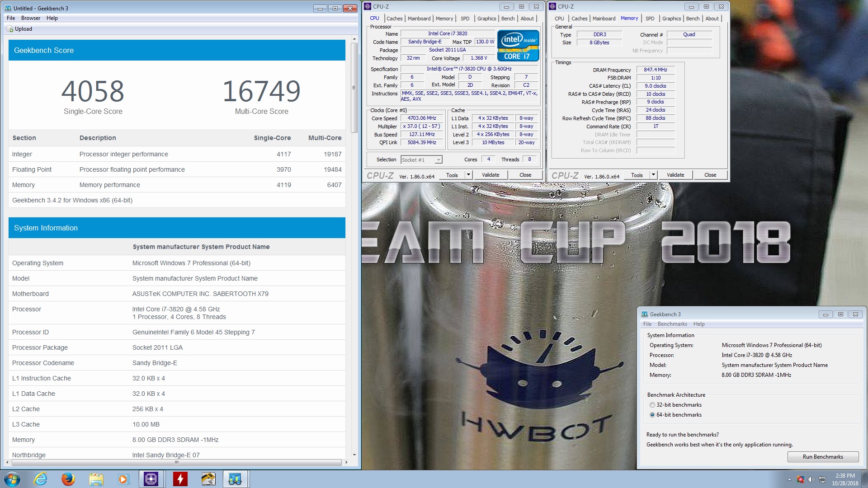Image resolution: width=868 pixels, height=488 pixels.
Task: Click the ASUSTeK SABERTOOTH X79 motherboard row
Action: coord(177,294)
